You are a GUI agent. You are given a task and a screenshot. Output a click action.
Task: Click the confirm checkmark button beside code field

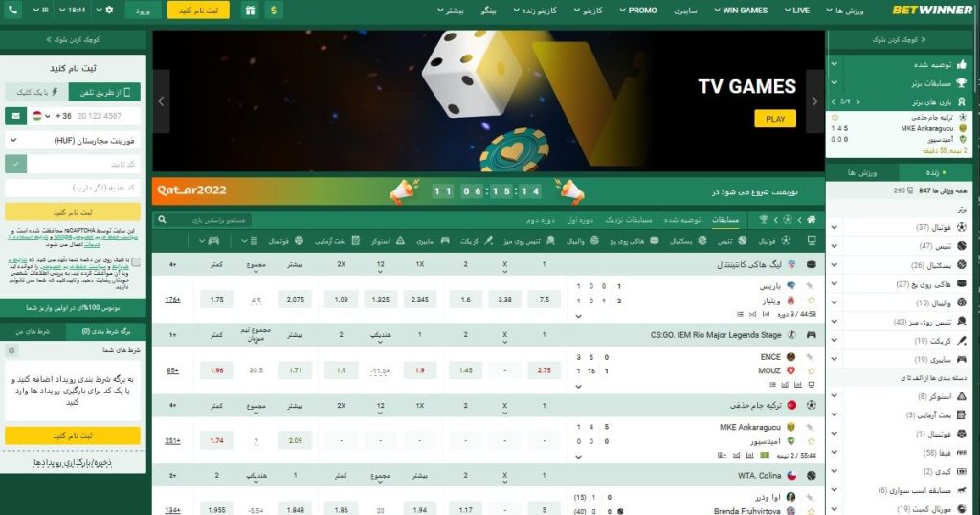pyautogui.click(x=15, y=164)
